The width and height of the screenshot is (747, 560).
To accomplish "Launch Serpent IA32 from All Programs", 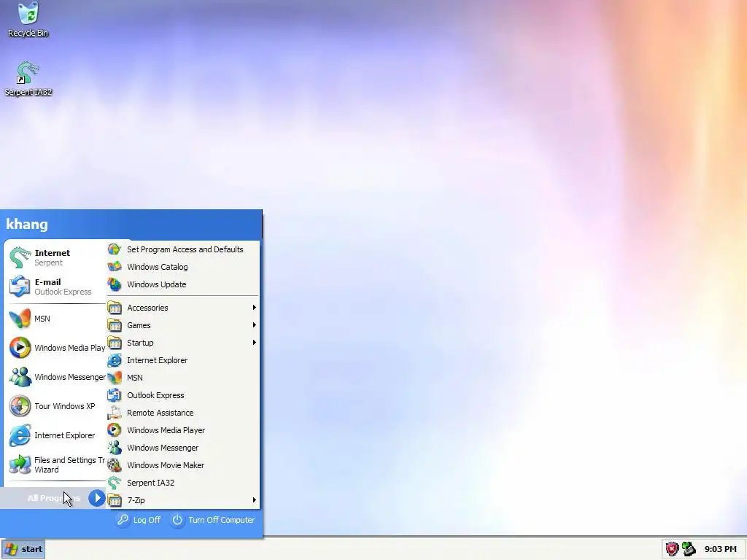I will (x=183, y=483).
